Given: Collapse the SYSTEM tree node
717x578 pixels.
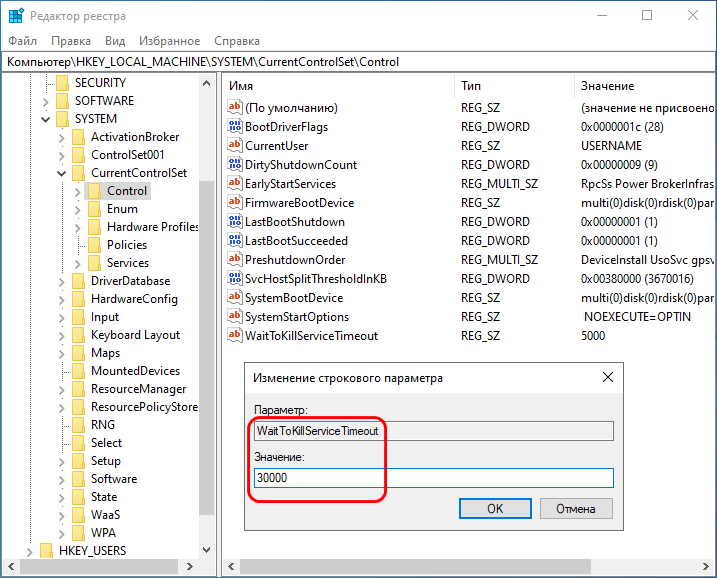Looking at the screenshot, I should (x=45, y=119).
